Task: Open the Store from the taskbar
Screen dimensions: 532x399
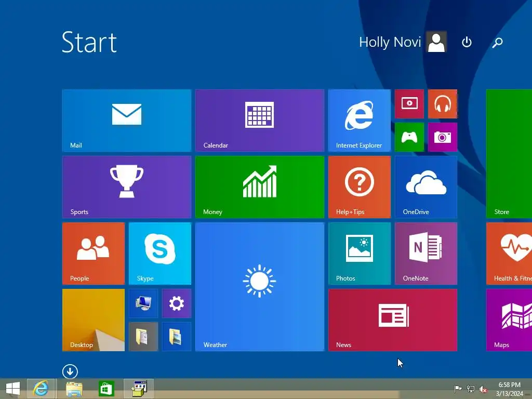Action: (106, 389)
